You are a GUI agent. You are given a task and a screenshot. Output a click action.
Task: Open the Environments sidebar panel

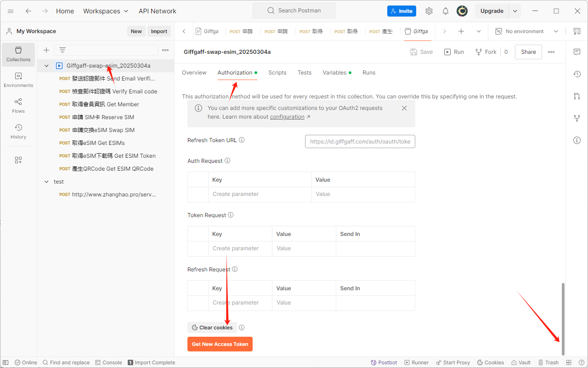click(18, 80)
